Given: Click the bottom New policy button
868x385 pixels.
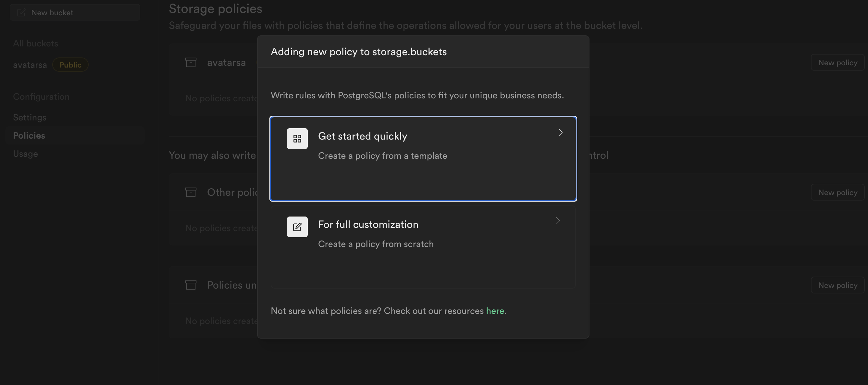Looking at the screenshot, I should 837,285.
